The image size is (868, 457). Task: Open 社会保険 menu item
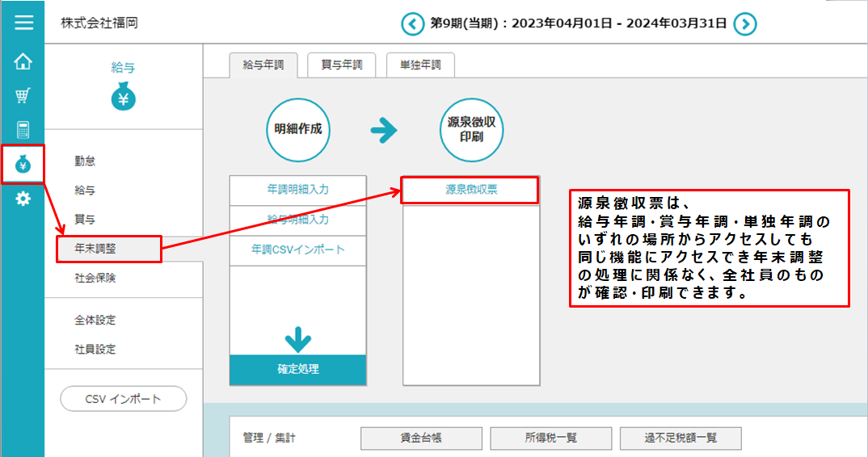pos(95,279)
